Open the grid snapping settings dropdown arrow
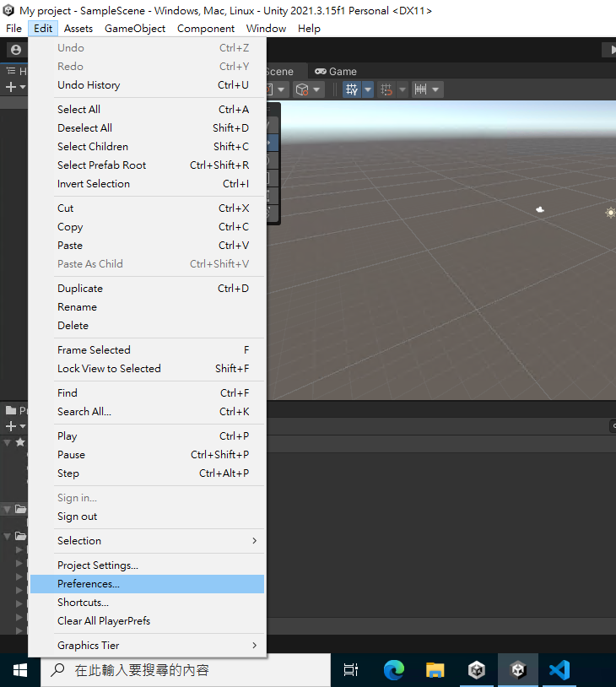Image resolution: width=616 pixels, height=687 pixels. pos(403,89)
